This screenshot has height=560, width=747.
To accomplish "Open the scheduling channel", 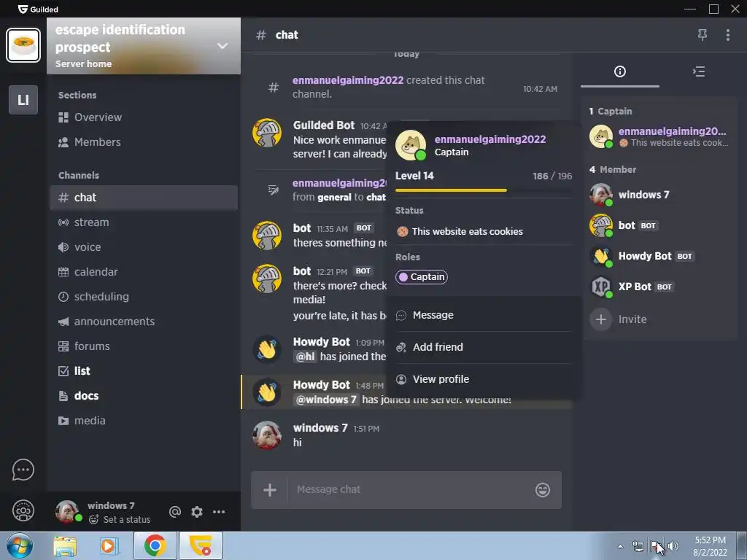I will 144,297.
